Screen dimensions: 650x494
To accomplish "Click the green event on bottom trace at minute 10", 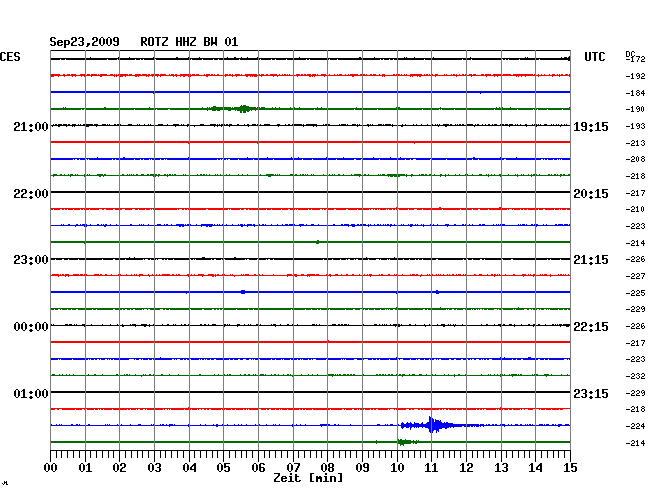I will [406, 442].
